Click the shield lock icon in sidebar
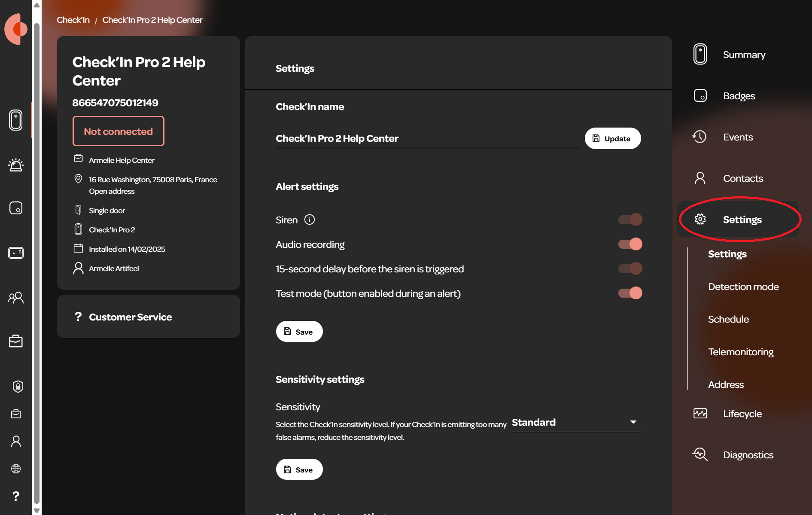The height and width of the screenshot is (515, 812). [18, 387]
